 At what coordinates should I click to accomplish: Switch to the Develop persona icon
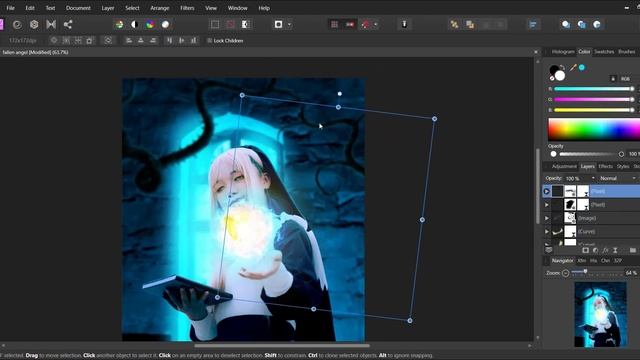point(34,24)
